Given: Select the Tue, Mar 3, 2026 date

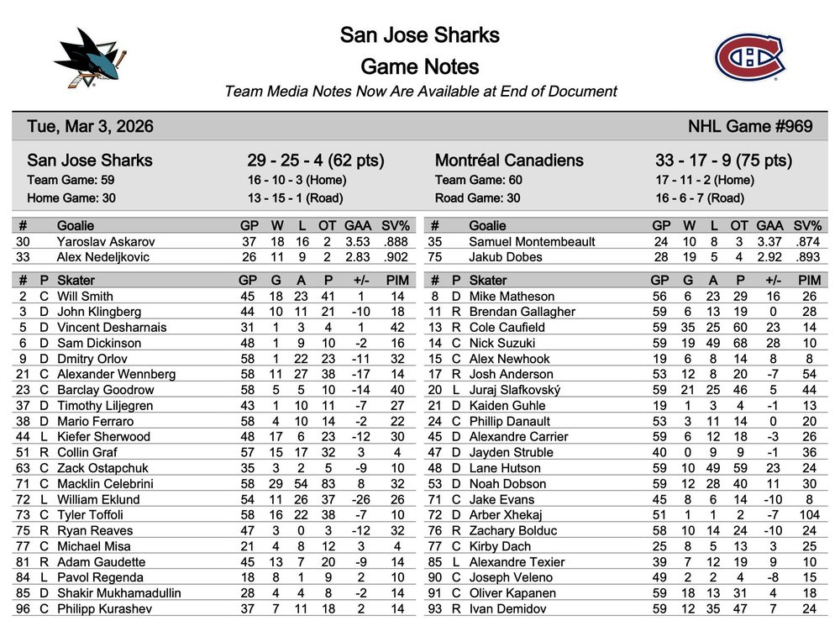Looking at the screenshot, I should (90, 127).
